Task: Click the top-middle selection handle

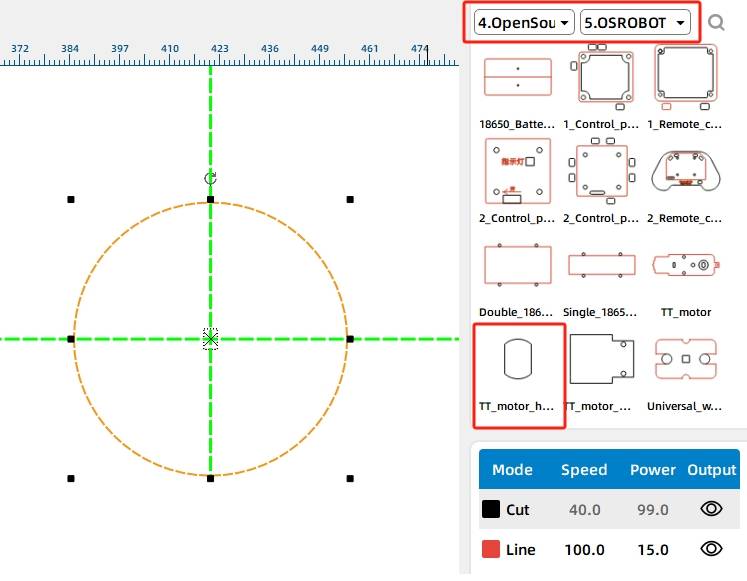Action: click(x=210, y=200)
